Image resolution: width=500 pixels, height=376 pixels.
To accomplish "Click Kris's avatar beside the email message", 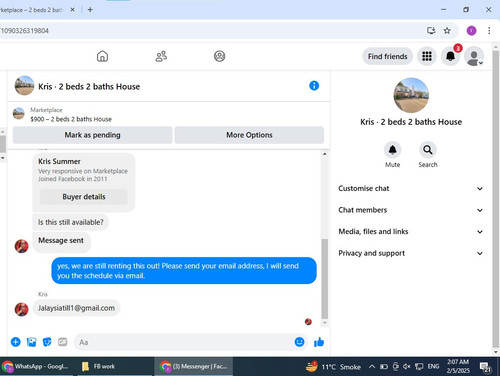I will coord(21,309).
